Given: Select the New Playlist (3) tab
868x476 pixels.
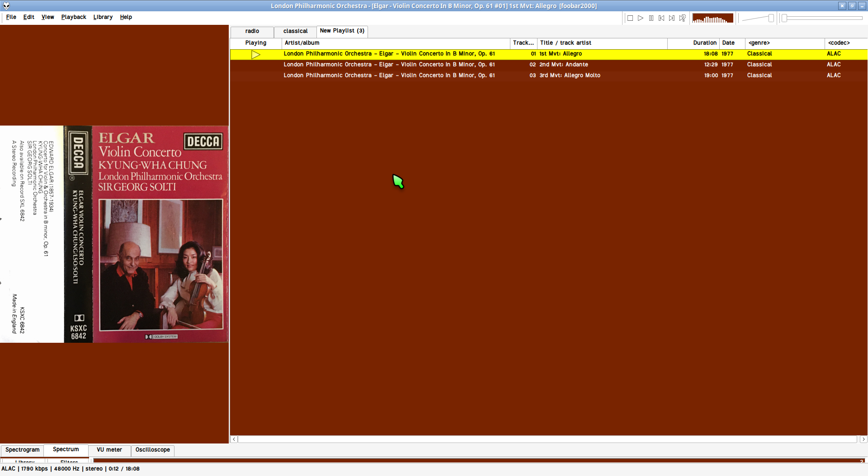Looking at the screenshot, I should pyautogui.click(x=342, y=31).
